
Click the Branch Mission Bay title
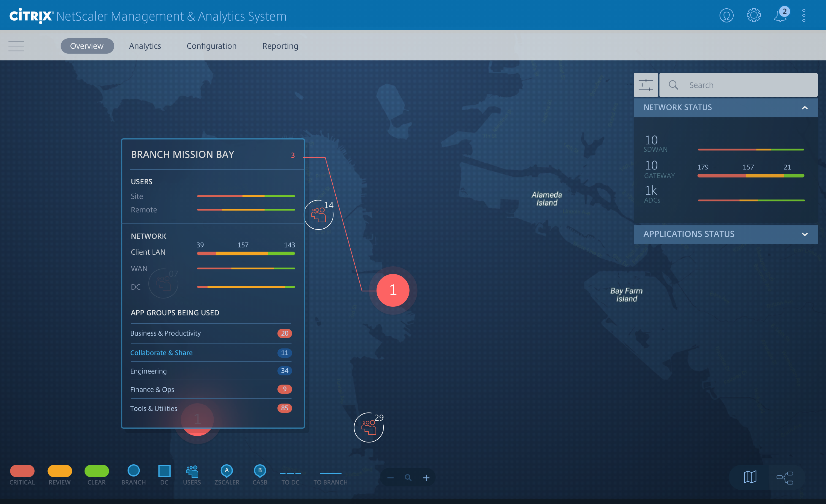(182, 154)
